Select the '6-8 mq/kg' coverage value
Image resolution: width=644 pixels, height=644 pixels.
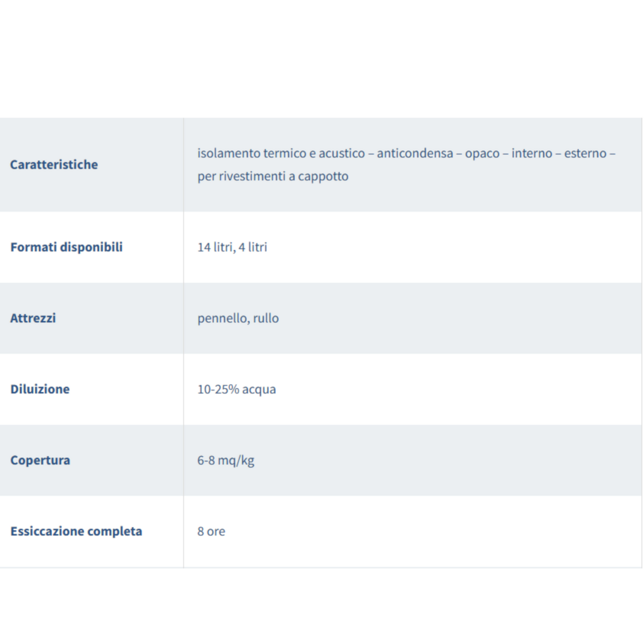click(x=226, y=460)
